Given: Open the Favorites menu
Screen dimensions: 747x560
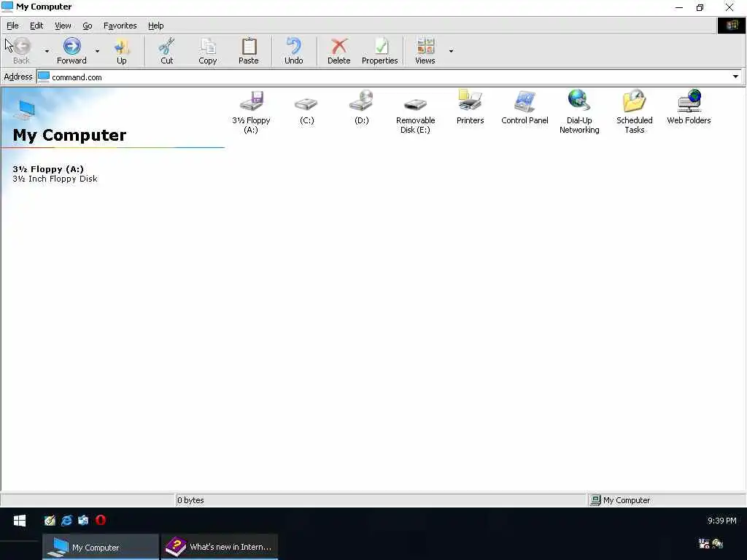Looking at the screenshot, I should pyautogui.click(x=120, y=26).
